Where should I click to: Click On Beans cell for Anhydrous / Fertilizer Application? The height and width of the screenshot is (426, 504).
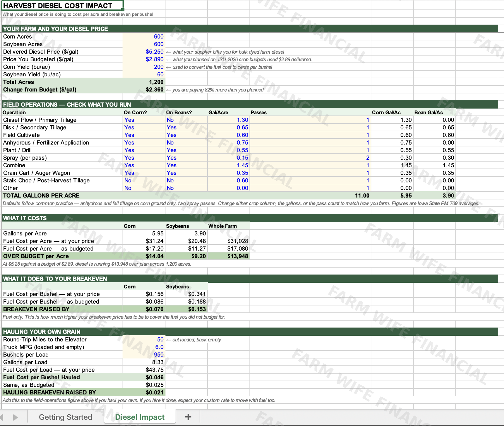(186, 143)
